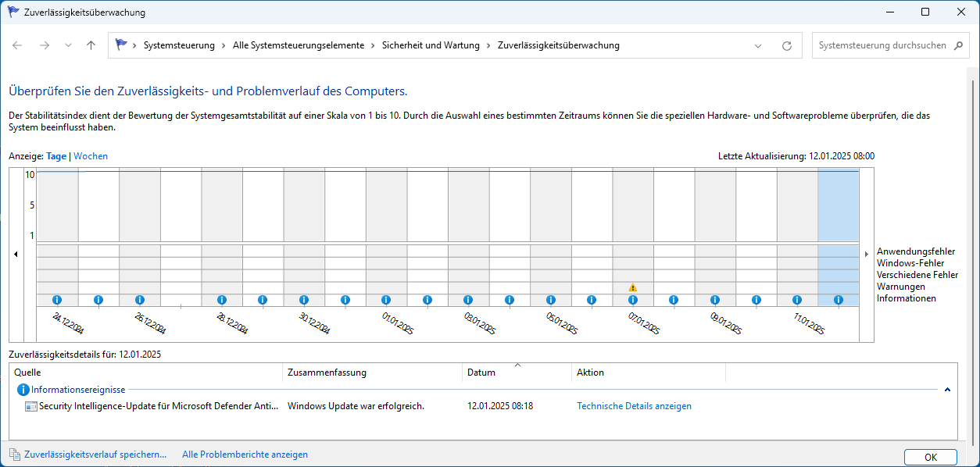The height and width of the screenshot is (467, 980).
Task: Switch the display to Wochen view
Action: click(x=91, y=155)
